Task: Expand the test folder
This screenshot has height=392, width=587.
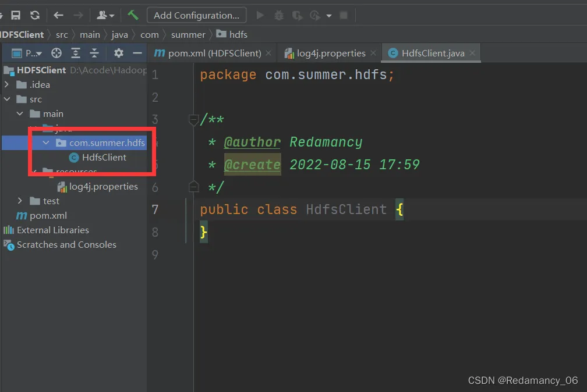Action: point(20,201)
